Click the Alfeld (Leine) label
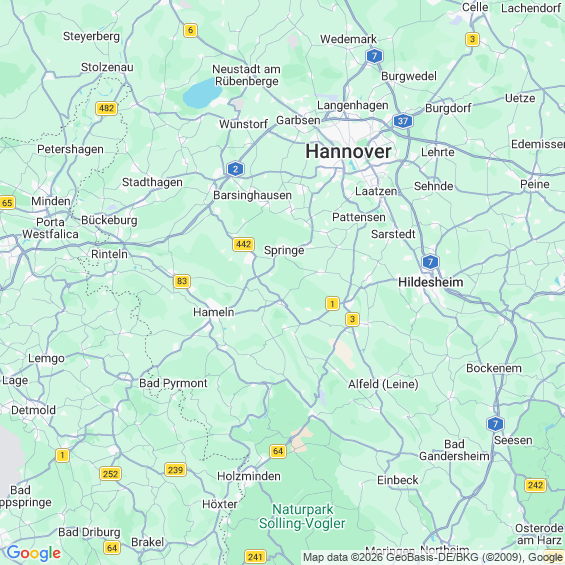Image resolution: width=565 pixels, height=565 pixels. 383,384
